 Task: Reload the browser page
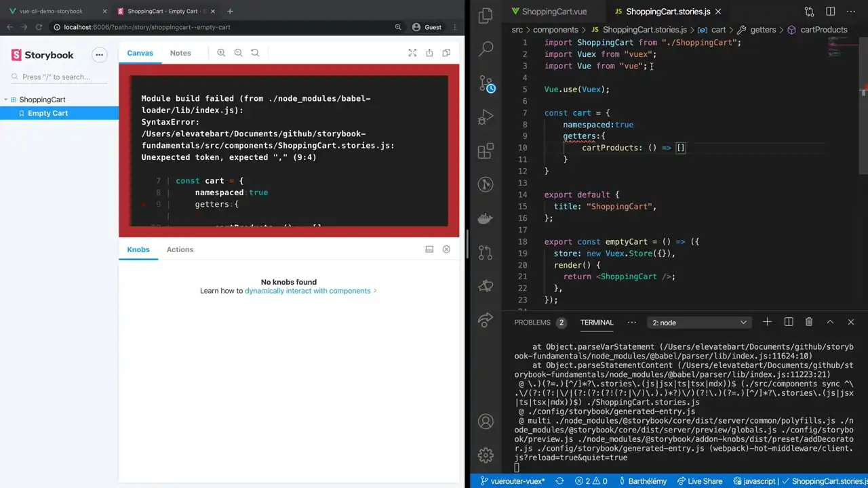coord(39,27)
